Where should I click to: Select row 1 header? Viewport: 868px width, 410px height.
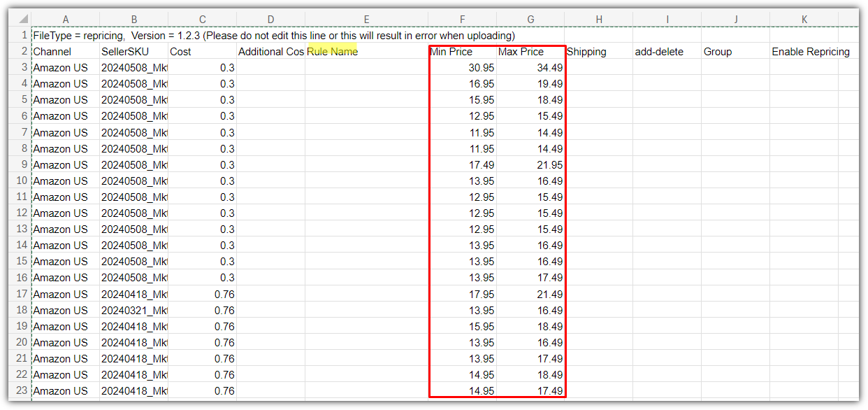click(x=20, y=35)
